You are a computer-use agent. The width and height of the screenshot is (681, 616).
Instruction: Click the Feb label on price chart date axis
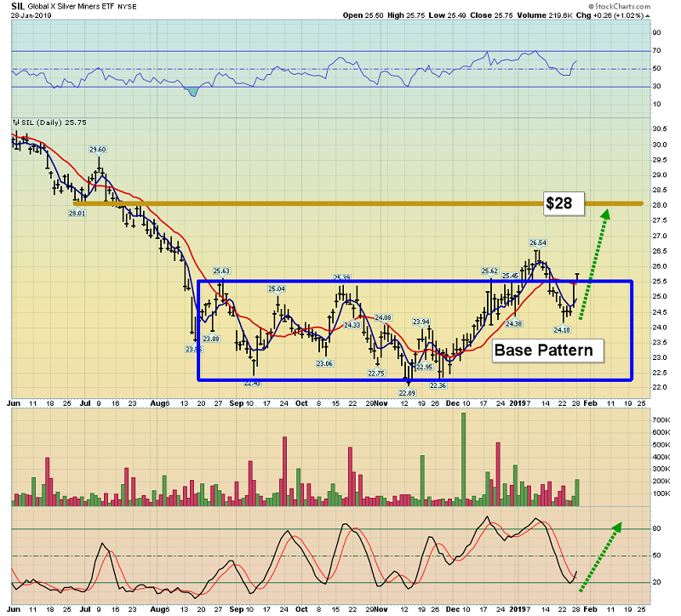[x=590, y=403]
